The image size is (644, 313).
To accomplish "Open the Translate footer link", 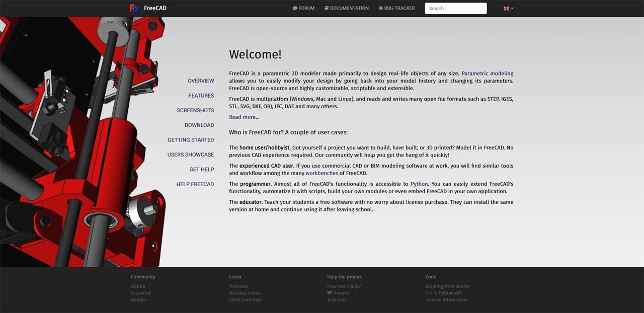I will [337, 300].
